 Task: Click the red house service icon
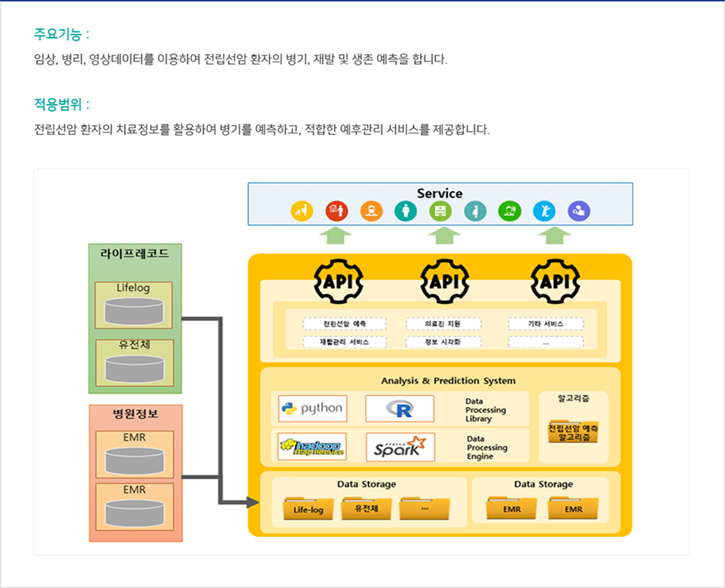coord(336,211)
